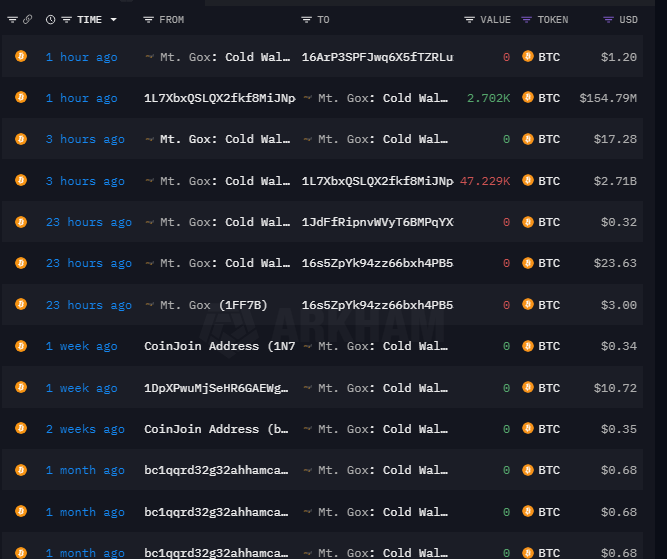669x560 pixels.
Task: Click BTC token icon in $1.20 row
Action: click(x=528, y=56)
